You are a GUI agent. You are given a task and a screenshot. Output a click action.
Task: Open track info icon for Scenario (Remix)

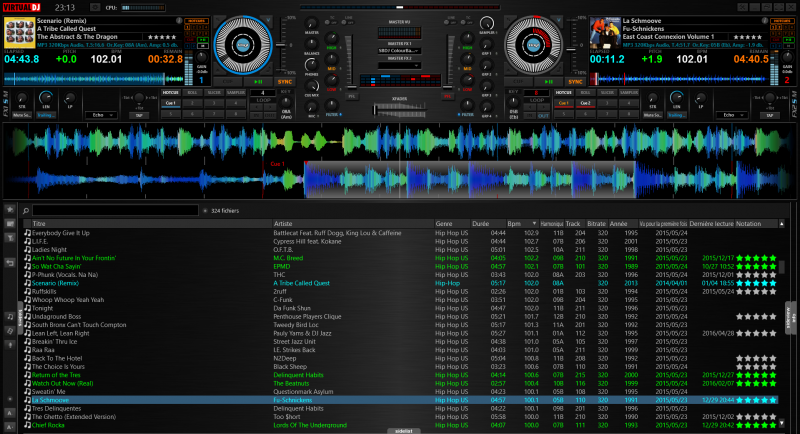179,20
